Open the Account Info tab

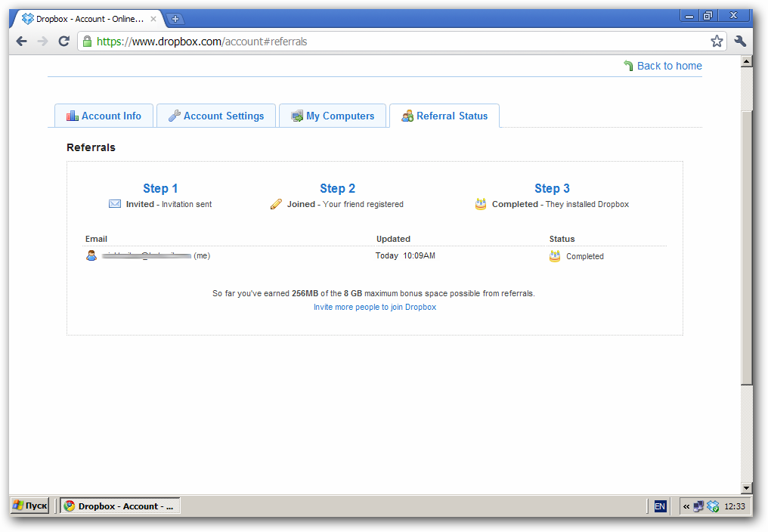pyautogui.click(x=104, y=116)
